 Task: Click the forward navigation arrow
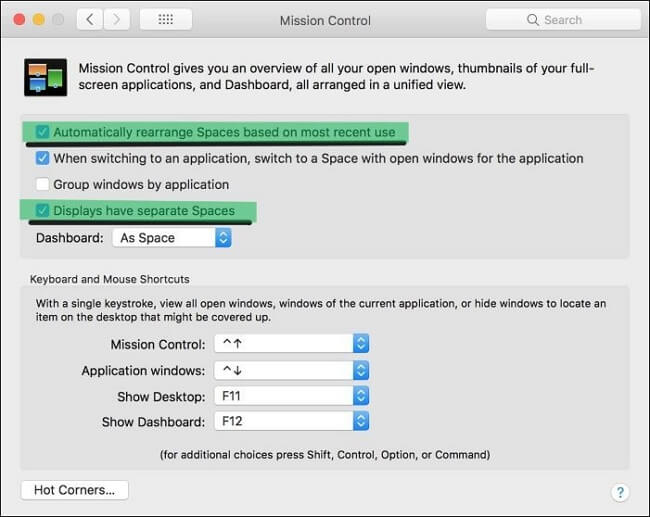pyautogui.click(x=117, y=19)
